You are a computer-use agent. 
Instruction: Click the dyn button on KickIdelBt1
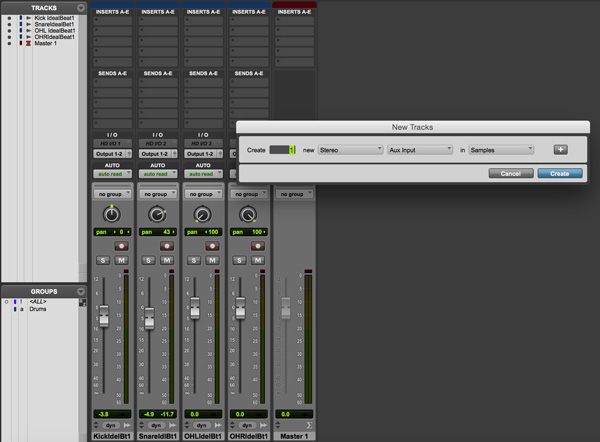click(111, 425)
